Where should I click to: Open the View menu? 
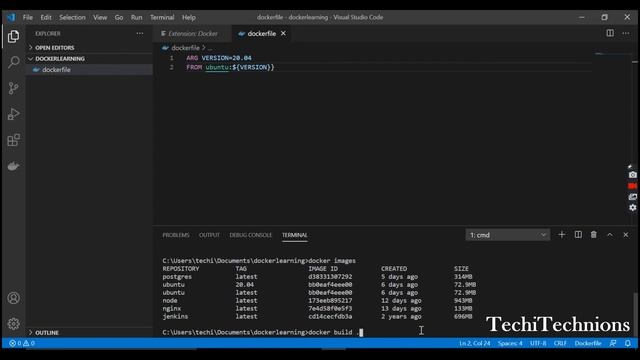point(100,17)
